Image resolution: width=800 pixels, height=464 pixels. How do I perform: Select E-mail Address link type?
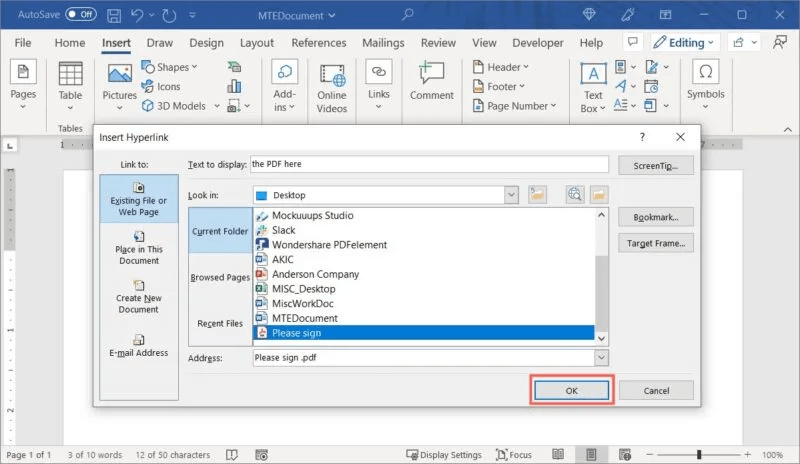click(x=139, y=346)
